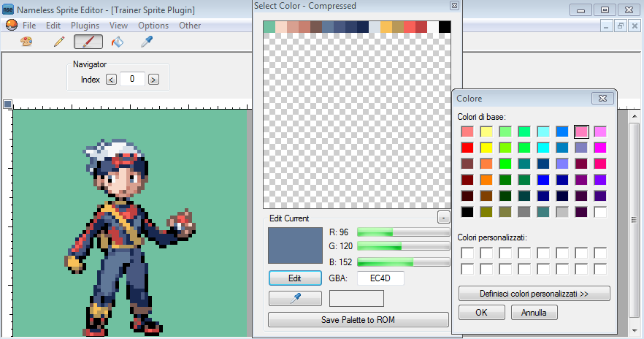Restore the inner Trainer Sprite Plugin window

click(x=620, y=26)
